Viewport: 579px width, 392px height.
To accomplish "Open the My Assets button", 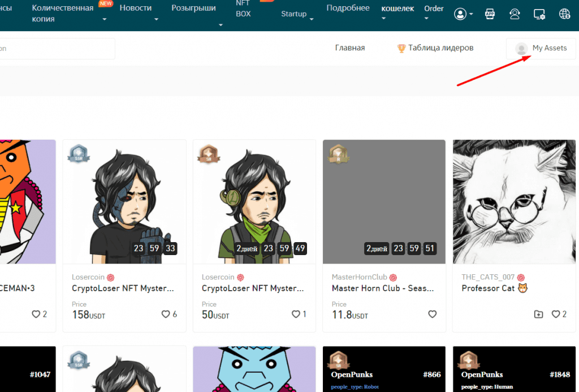I will click(x=541, y=49).
